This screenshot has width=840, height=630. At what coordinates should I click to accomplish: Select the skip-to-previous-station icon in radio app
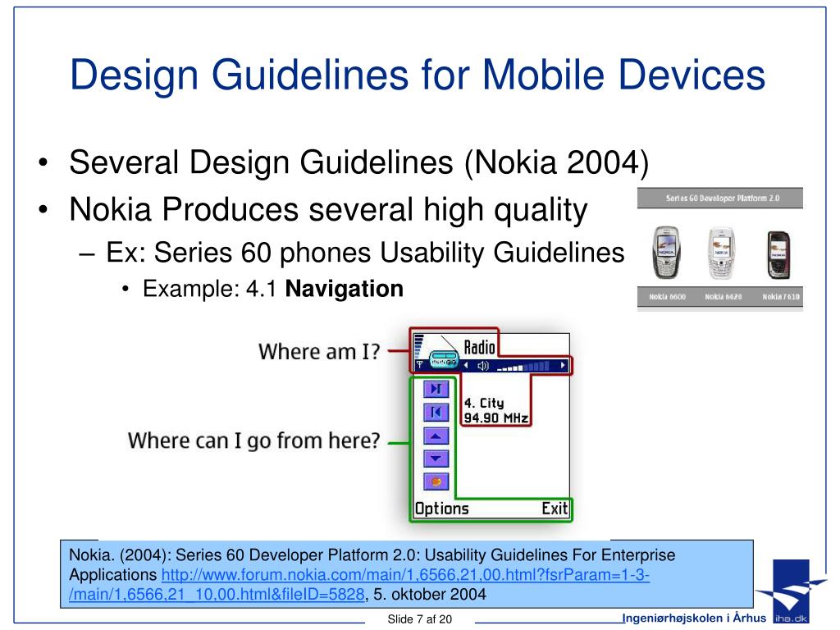[x=436, y=412]
